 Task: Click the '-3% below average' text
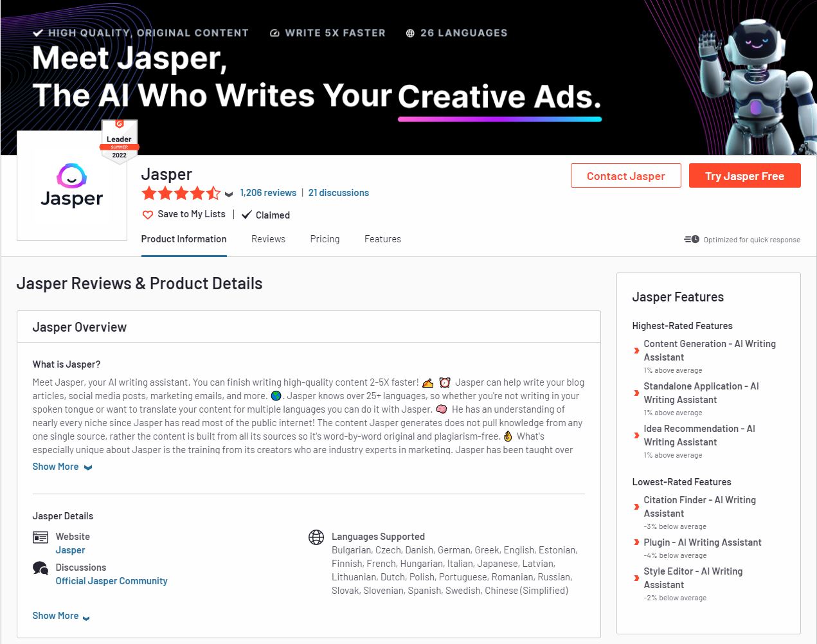tap(675, 526)
